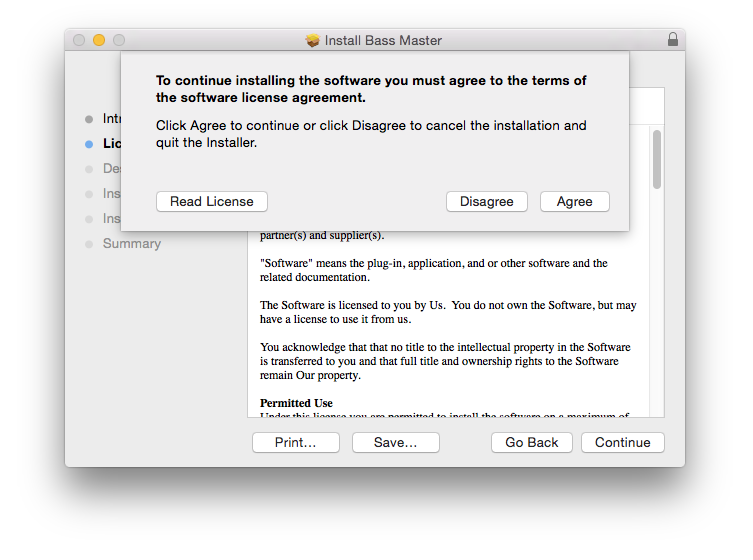Click the 'Install Bass Master' window title
753x560 pixels.
(x=383, y=40)
